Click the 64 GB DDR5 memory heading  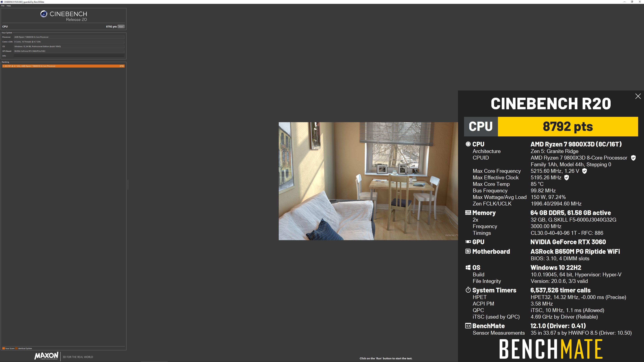pos(571,213)
